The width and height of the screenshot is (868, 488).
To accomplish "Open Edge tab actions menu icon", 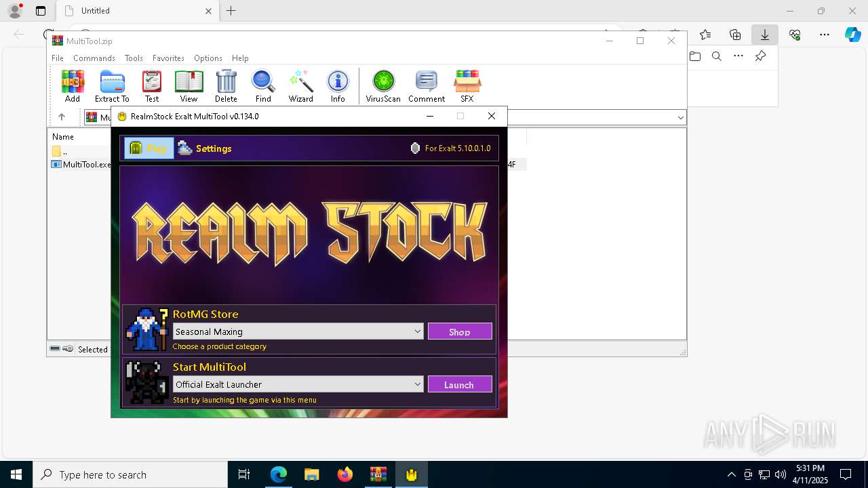I will point(41,11).
